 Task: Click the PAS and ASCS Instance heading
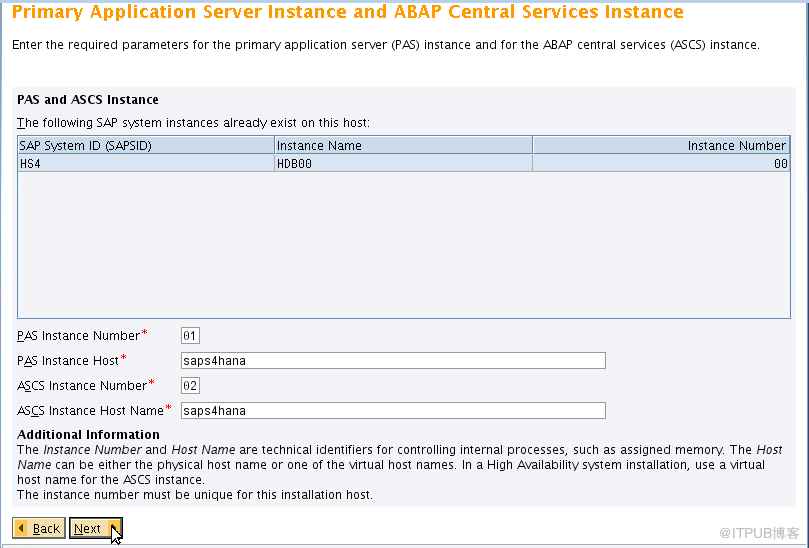tap(88, 100)
